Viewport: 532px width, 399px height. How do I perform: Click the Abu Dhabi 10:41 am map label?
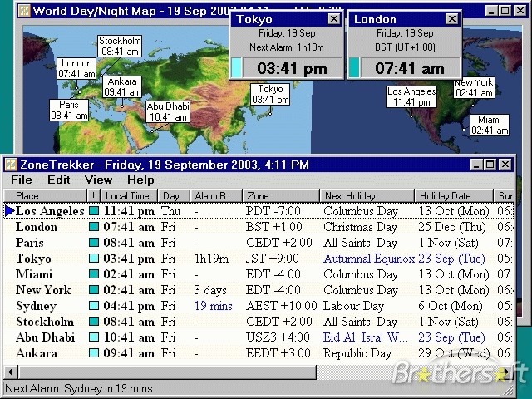tap(168, 111)
